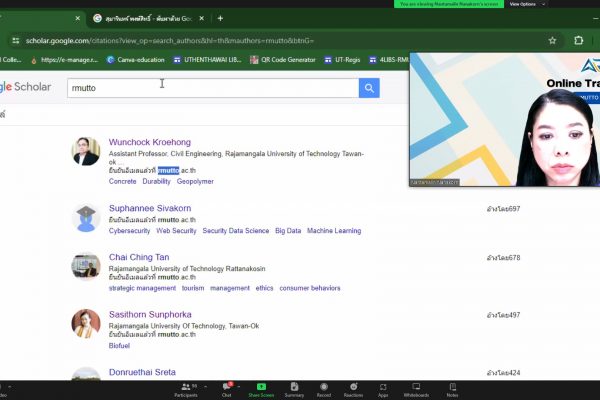Select the strategic management tag
The image size is (600, 400).
[x=142, y=288]
